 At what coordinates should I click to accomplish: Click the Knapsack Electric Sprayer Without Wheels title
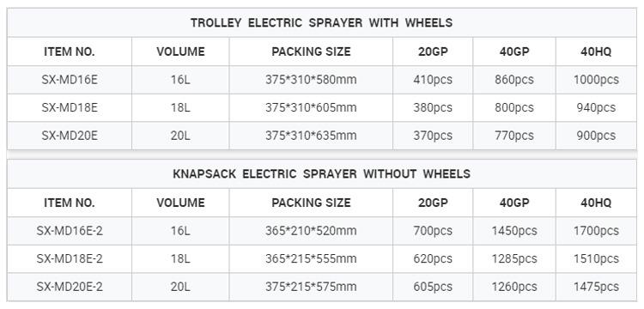(321, 174)
